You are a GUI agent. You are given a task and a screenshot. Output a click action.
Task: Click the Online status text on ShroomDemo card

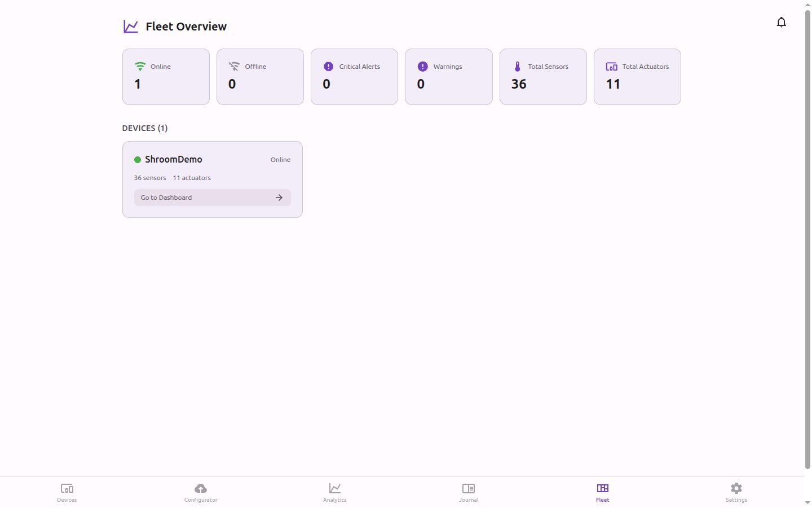(280, 160)
